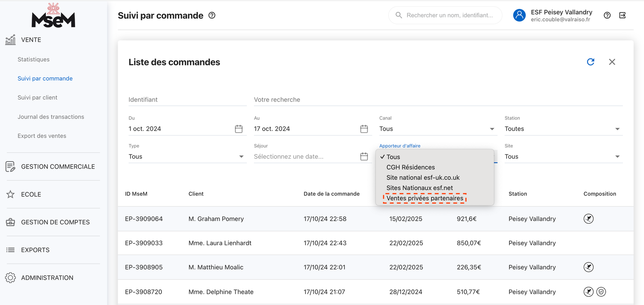
Task: Click the Composition column header
Action: [600, 194]
